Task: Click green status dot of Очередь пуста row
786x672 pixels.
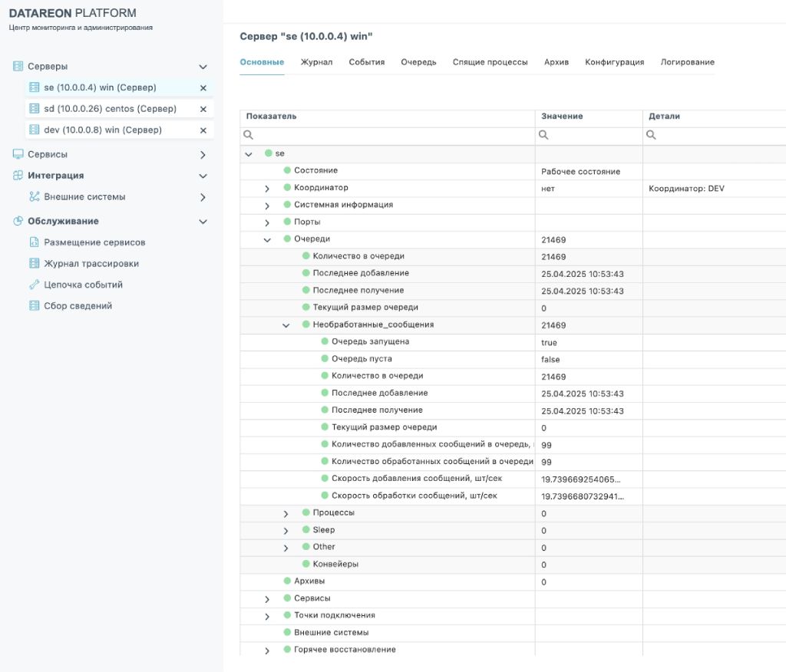Action: (x=325, y=358)
